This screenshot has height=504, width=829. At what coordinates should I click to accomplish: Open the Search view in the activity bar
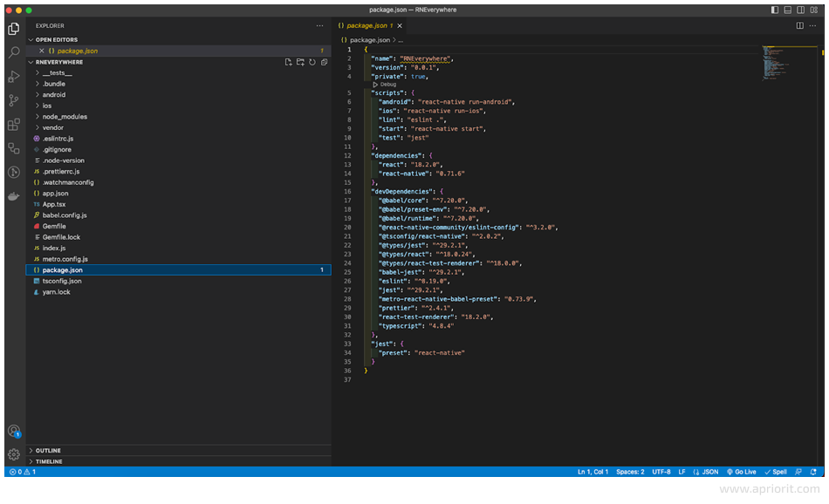pyautogui.click(x=14, y=52)
